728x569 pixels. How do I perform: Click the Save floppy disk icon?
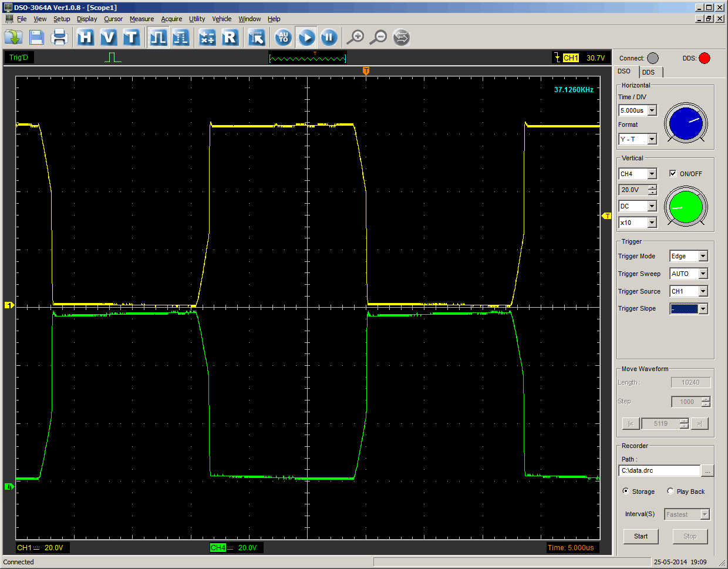click(x=36, y=38)
